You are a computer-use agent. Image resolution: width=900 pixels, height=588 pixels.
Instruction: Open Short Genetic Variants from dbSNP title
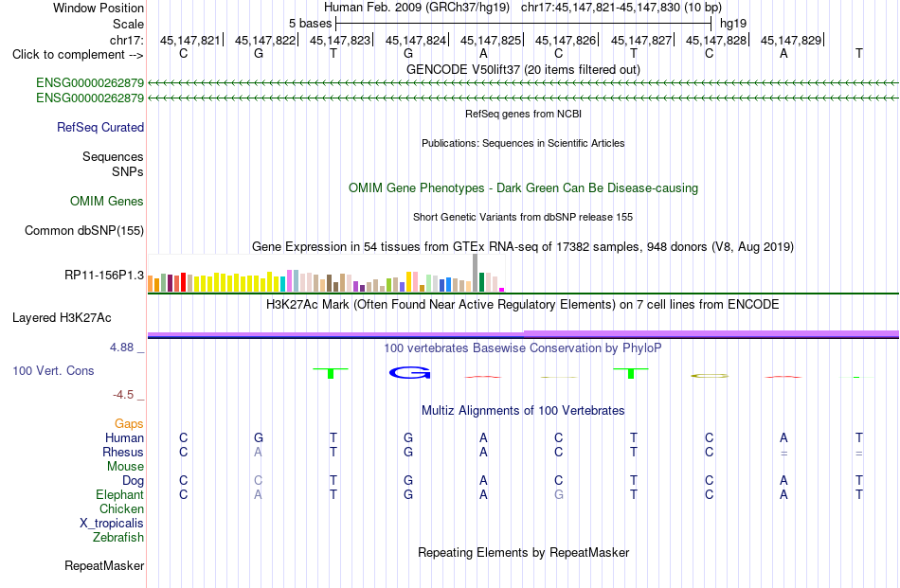tap(523, 217)
